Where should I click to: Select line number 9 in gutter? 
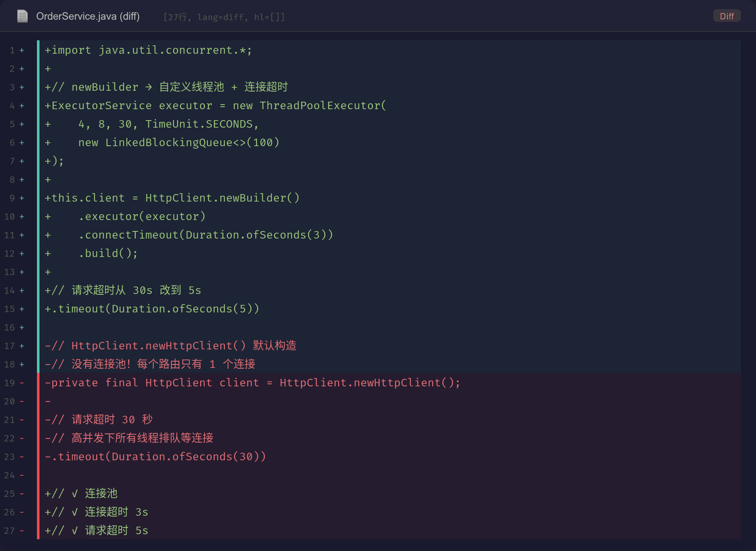[12, 198]
